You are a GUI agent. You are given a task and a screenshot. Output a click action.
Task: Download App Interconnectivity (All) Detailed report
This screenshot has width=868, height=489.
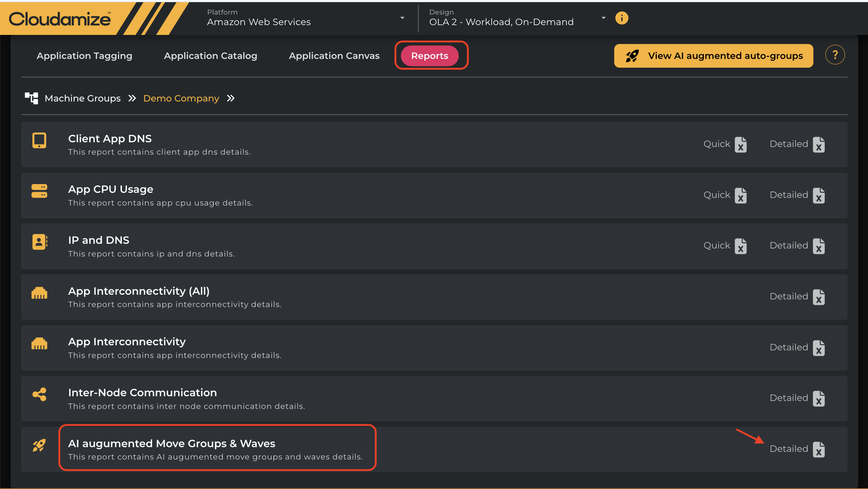[789, 297]
